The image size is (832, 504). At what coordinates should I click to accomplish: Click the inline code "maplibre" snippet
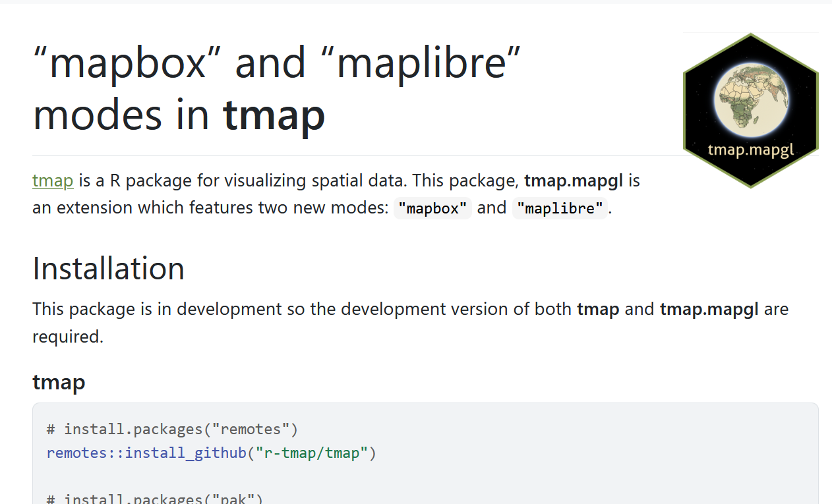[x=560, y=209]
